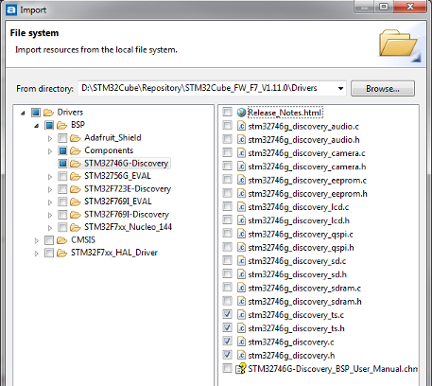Click the BSP folder icon
The width and height of the screenshot is (432, 386).
[62, 125]
